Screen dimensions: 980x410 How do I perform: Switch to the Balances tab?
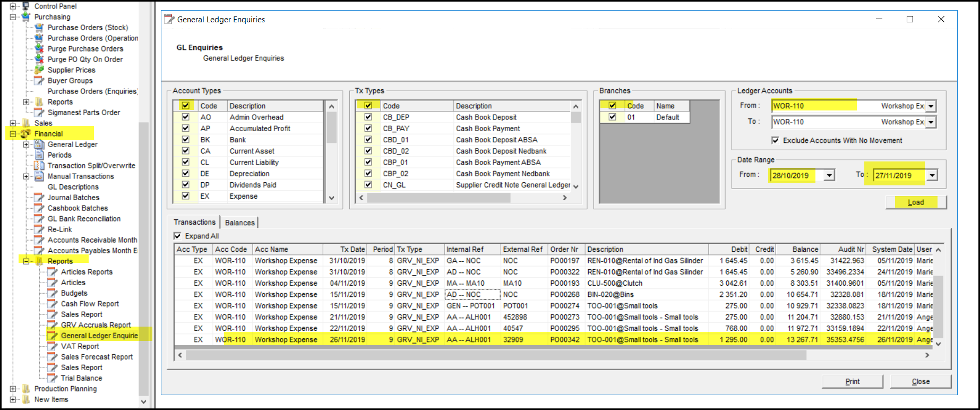point(240,223)
